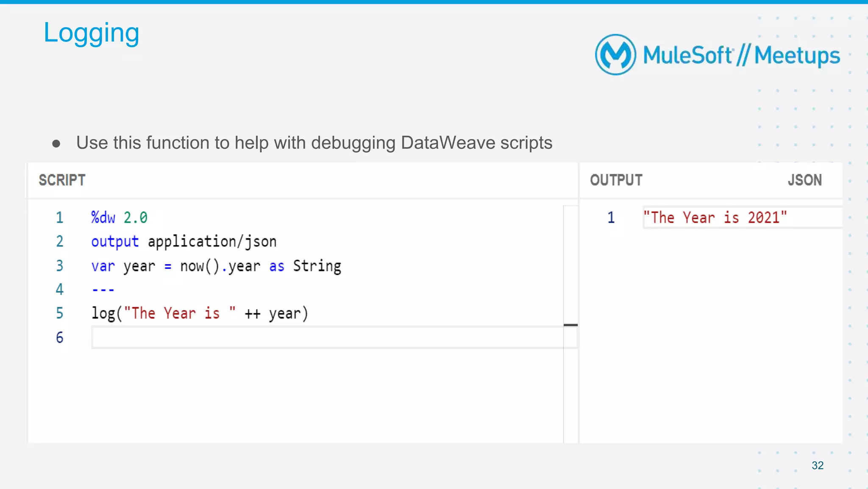
Task: Click line number 3 in script gutter
Action: point(60,266)
